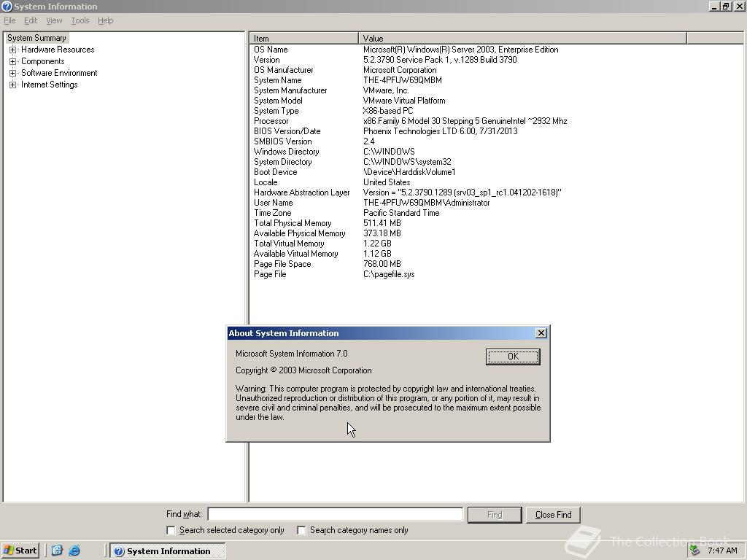
Task: Enable Search selected category only checkbox
Action: (x=171, y=530)
